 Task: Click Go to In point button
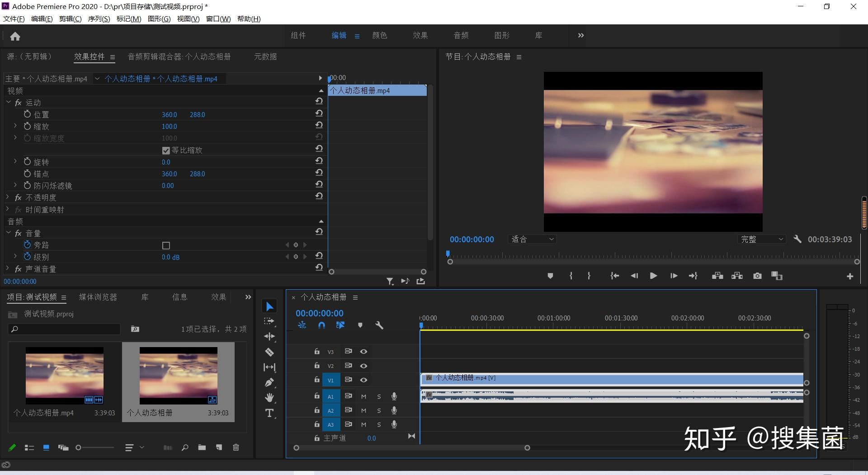coord(614,276)
